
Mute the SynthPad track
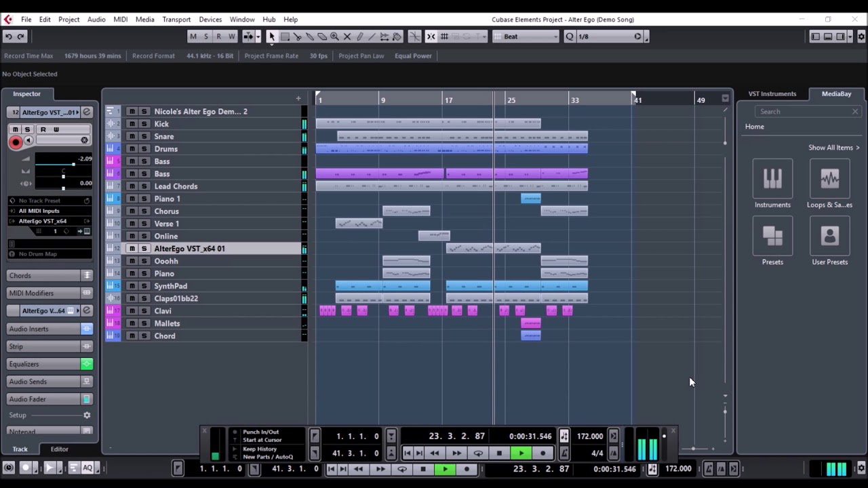point(132,286)
